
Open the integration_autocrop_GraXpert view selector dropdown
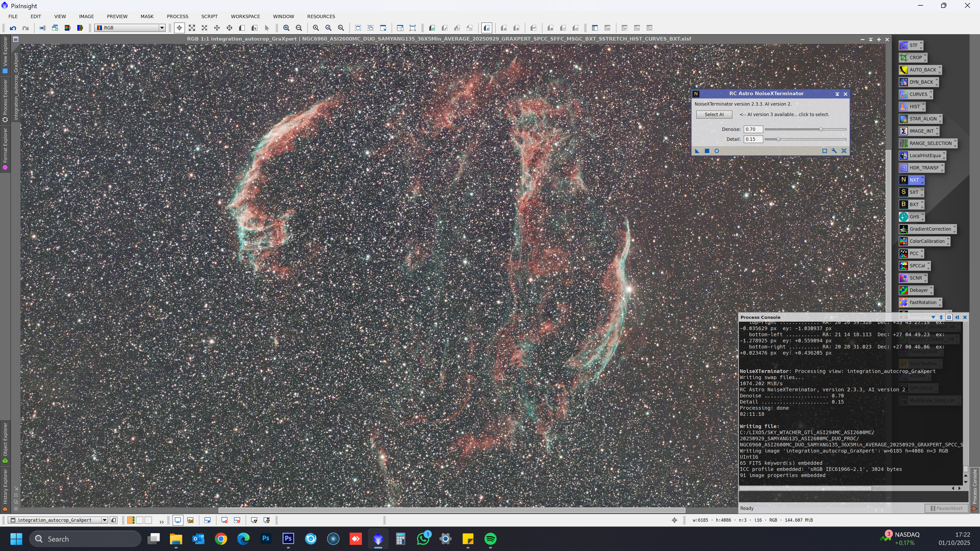104,520
